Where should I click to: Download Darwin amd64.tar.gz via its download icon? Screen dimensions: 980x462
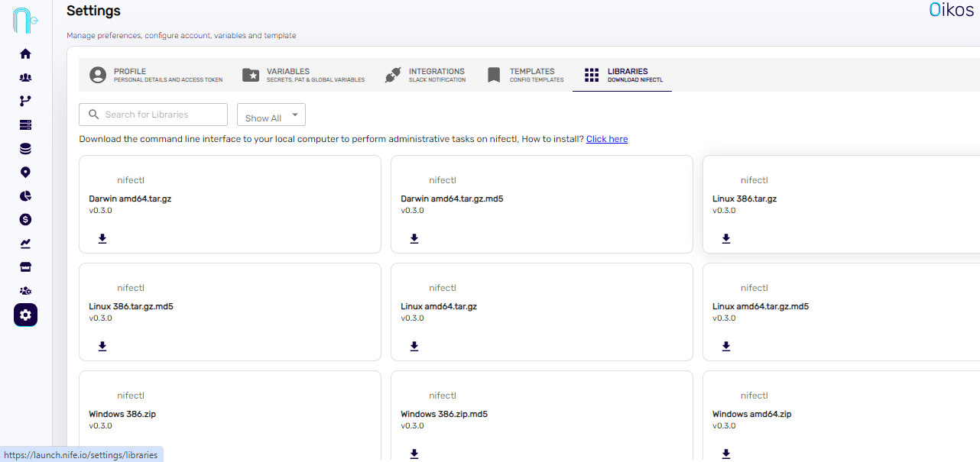[102, 238]
